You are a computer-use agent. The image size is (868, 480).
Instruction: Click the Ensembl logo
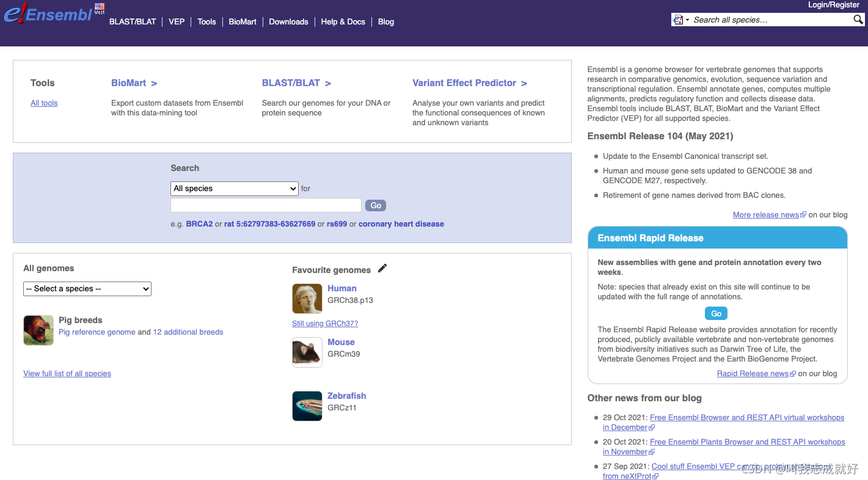pos(48,13)
